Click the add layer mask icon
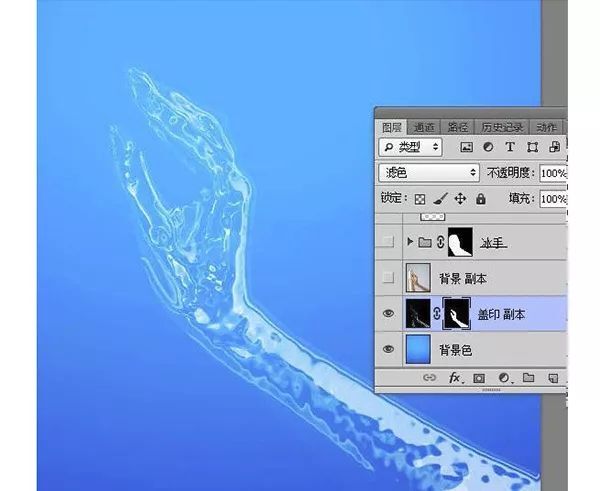Image resolution: width=600 pixels, height=491 pixels. click(478, 378)
